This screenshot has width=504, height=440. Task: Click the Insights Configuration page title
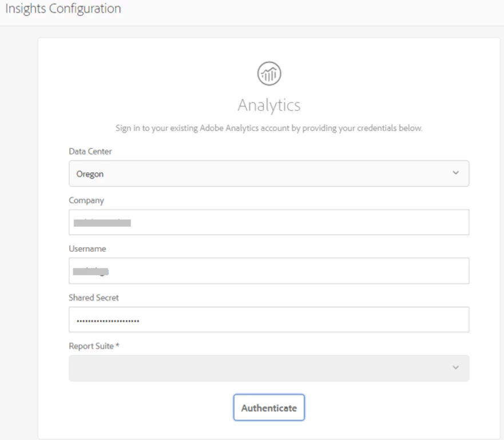[x=63, y=9]
